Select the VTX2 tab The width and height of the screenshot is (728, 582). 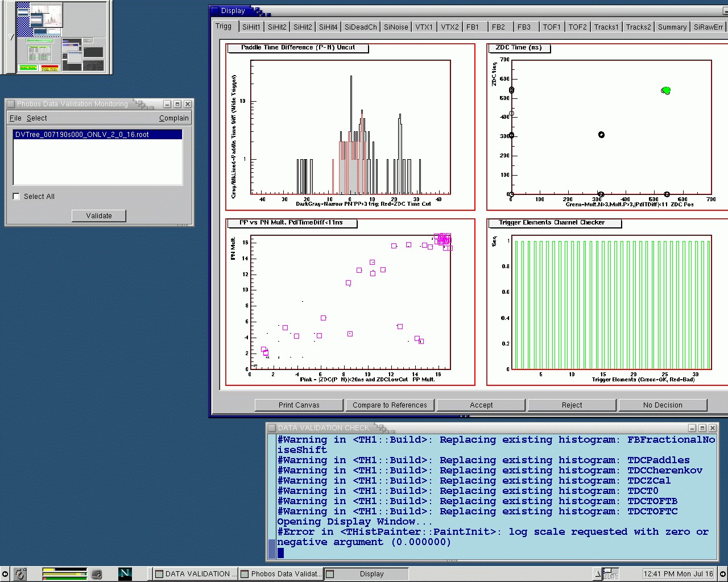click(450, 27)
